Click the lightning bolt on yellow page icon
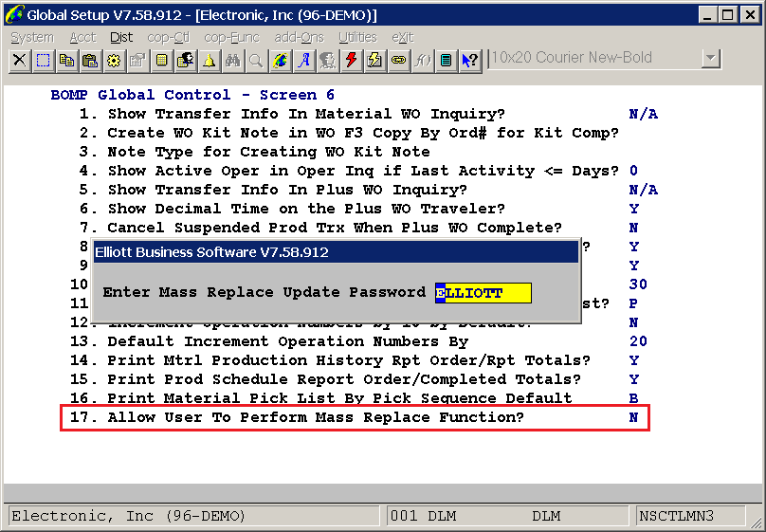Viewport: 766px width, 532px height. point(374,60)
